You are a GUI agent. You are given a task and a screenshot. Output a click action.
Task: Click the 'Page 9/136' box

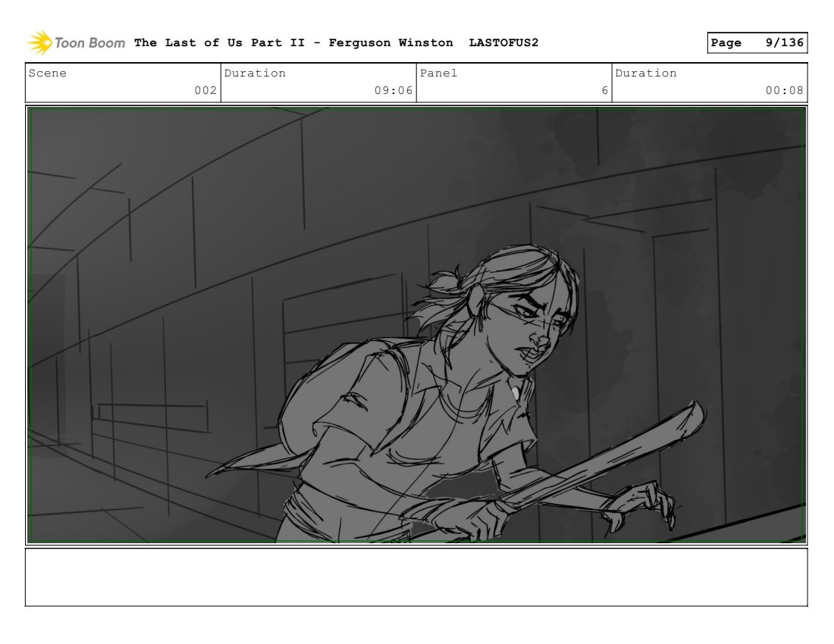pos(757,43)
